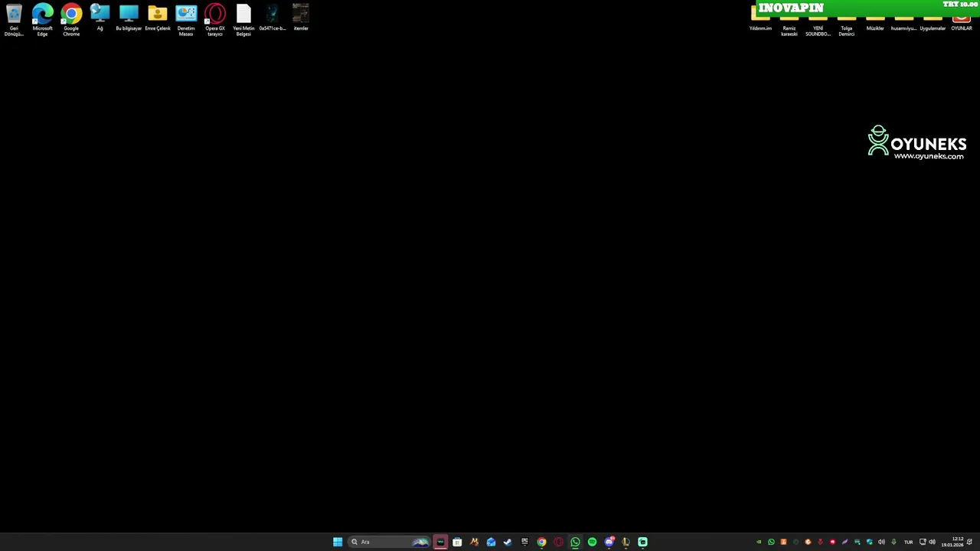Open Opera GX from the taskbar

point(558,542)
